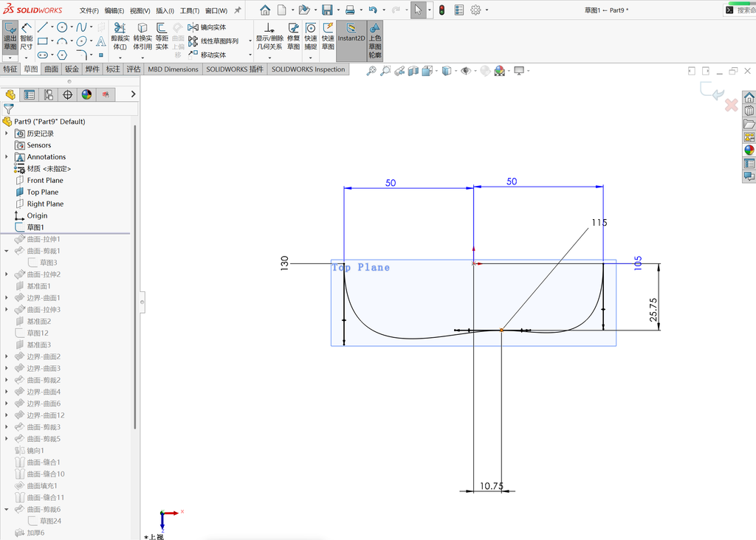Select the sketch Point tool
Viewport: 756px width, 540px height.
click(100, 55)
